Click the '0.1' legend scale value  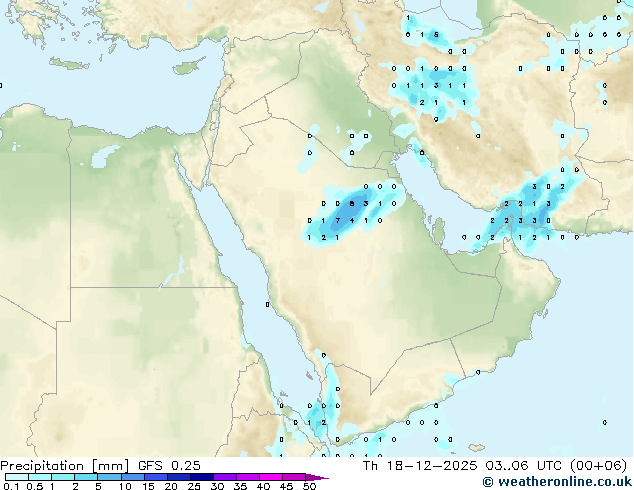tap(11, 486)
